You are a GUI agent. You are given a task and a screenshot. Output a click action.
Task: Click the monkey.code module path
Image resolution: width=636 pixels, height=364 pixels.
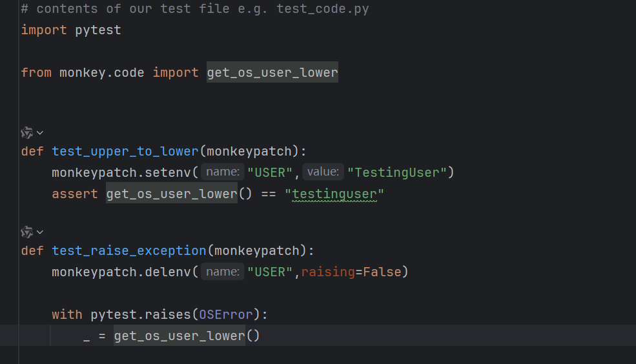(x=102, y=72)
